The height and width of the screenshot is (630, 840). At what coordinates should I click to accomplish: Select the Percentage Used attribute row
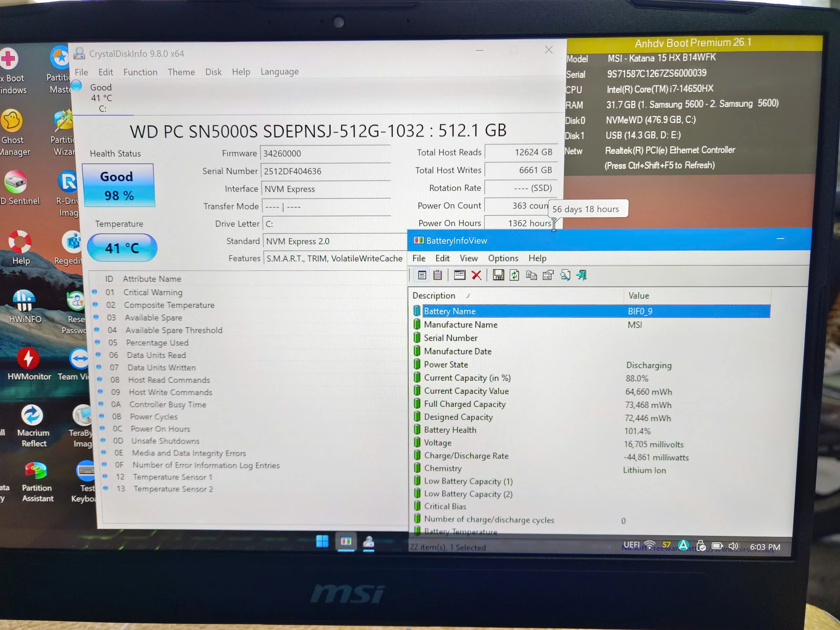point(250,343)
